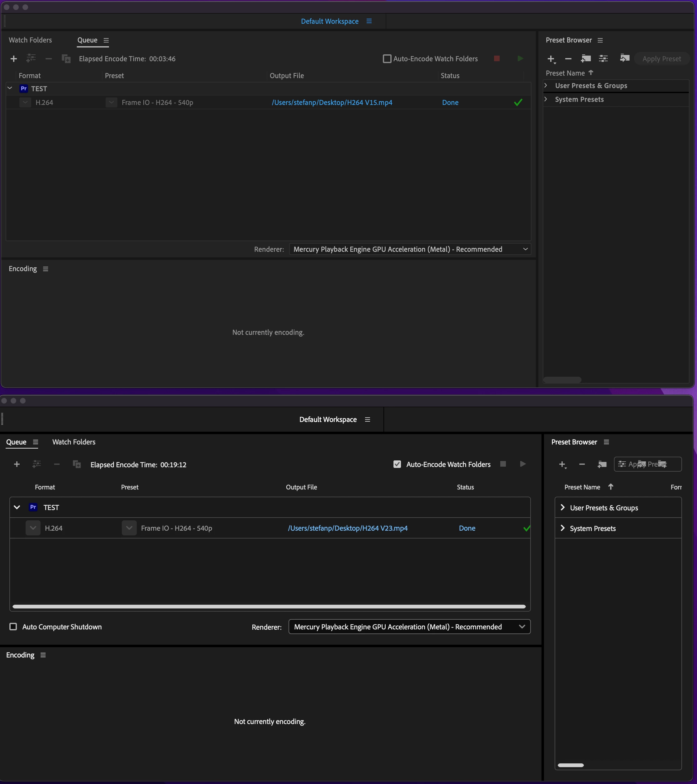Open H.264 format dropdown in bottom queue

click(33, 528)
